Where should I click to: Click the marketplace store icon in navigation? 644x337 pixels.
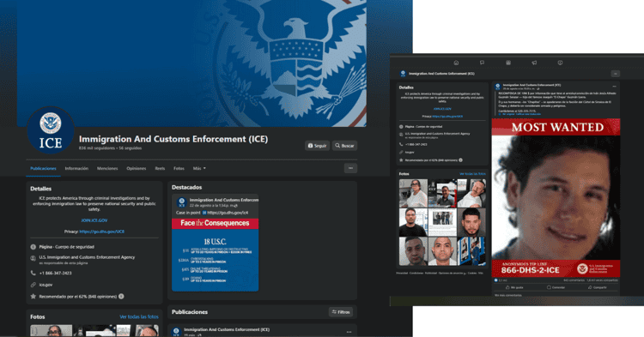pyautogui.click(x=508, y=63)
